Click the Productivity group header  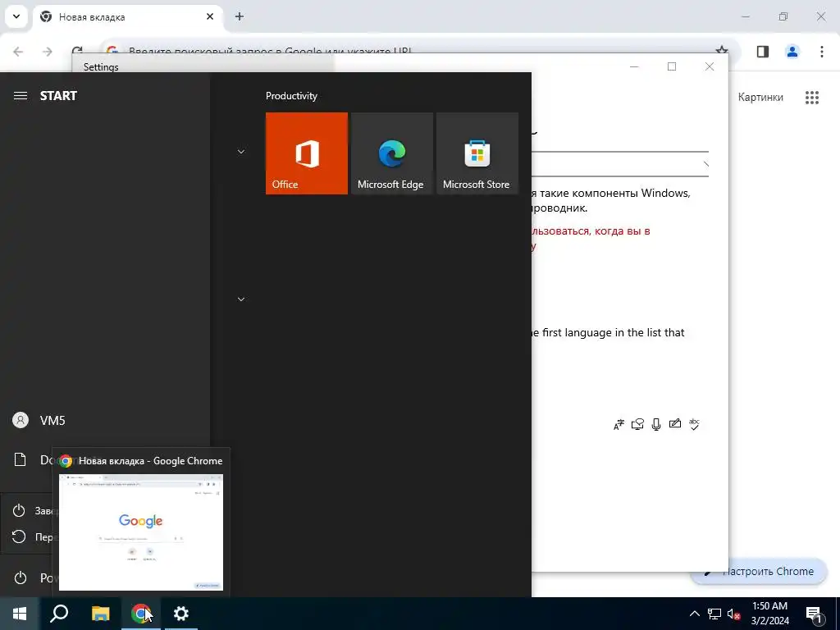click(291, 96)
